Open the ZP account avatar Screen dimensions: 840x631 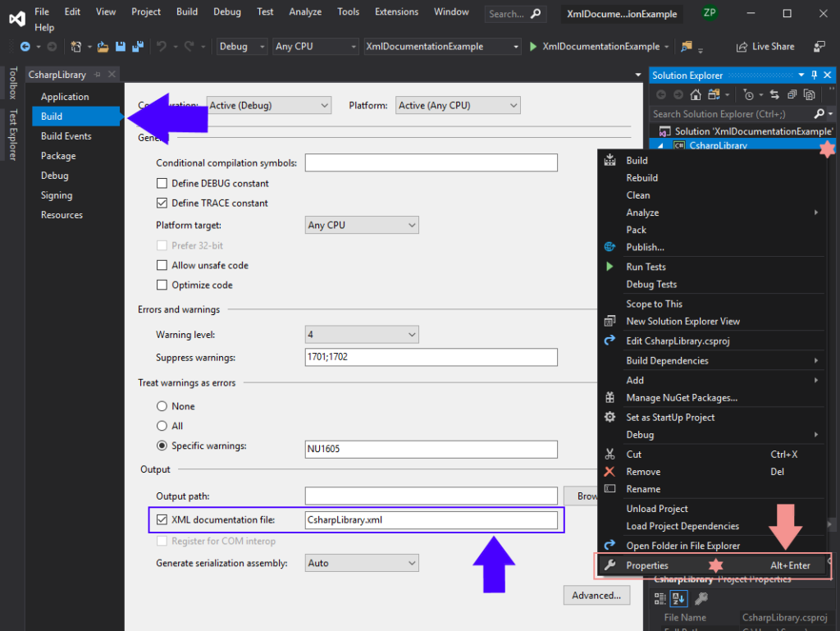point(710,12)
